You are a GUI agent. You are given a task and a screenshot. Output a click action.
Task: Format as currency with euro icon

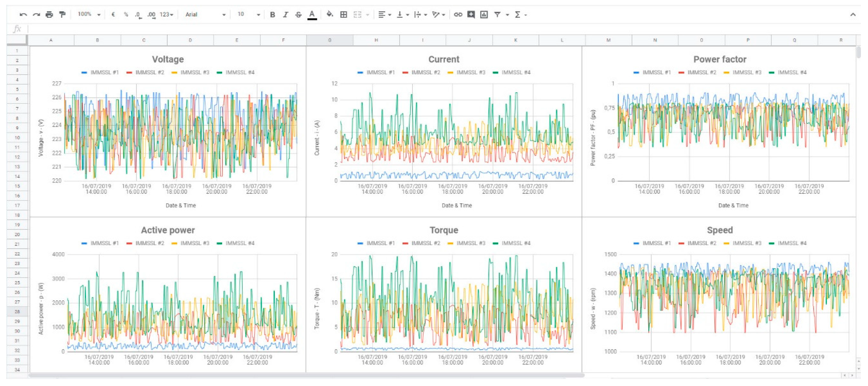(x=113, y=14)
